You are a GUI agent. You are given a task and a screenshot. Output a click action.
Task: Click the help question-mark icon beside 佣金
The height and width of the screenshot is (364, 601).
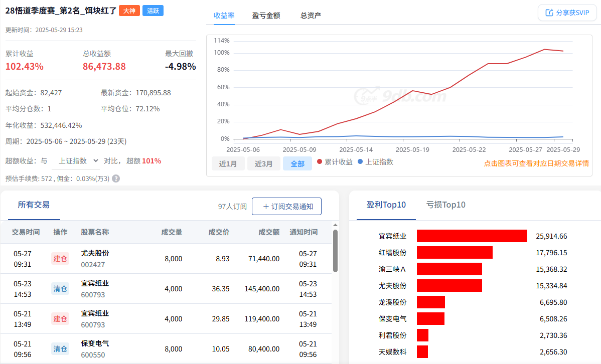116,178
